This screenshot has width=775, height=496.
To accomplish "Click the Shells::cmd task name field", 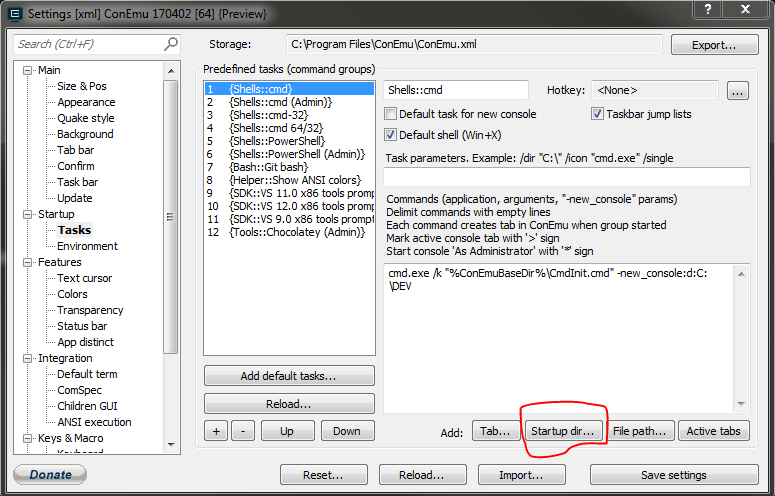I will pyautogui.click(x=456, y=90).
